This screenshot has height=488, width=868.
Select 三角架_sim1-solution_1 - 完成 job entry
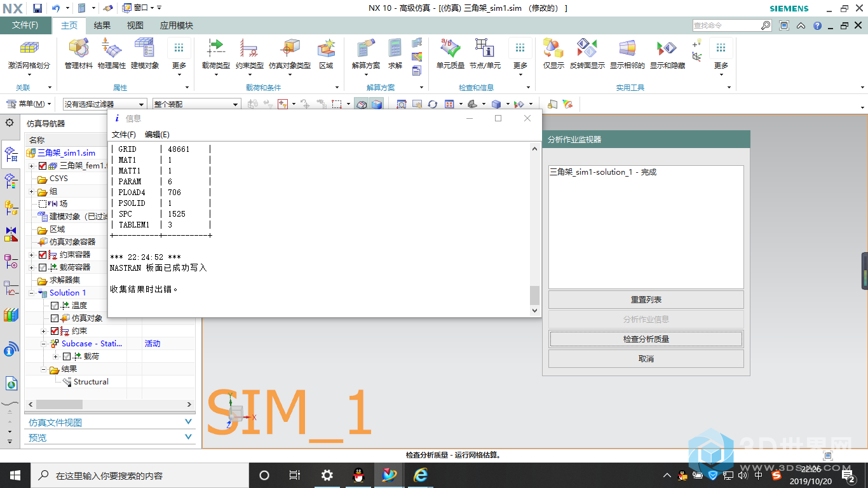(603, 172)
